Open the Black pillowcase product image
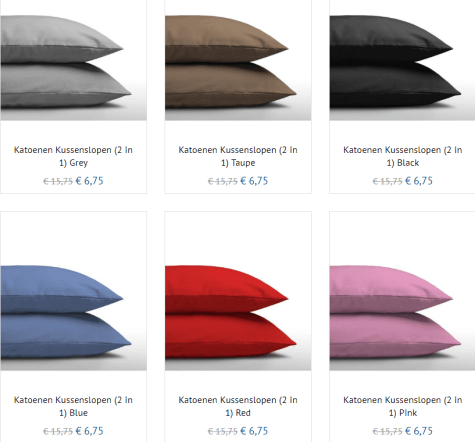Viewport: 475px width, 442px height. [402, 60]
